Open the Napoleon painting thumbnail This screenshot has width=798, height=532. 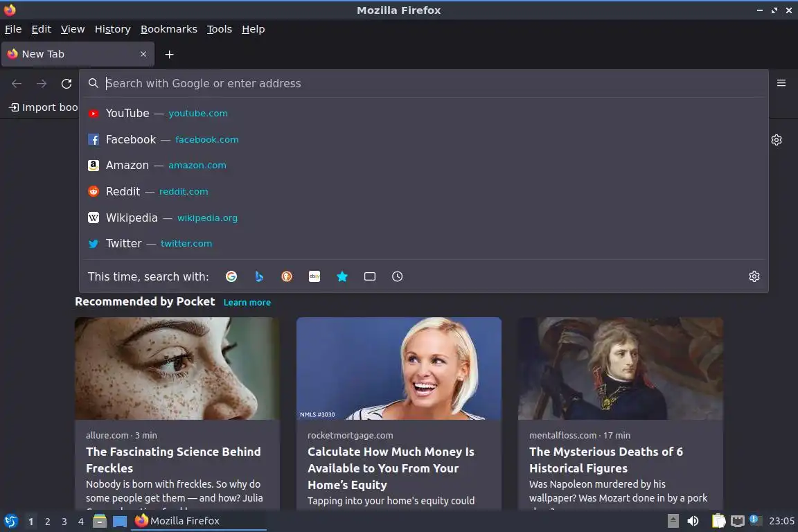tap(621, 369)
